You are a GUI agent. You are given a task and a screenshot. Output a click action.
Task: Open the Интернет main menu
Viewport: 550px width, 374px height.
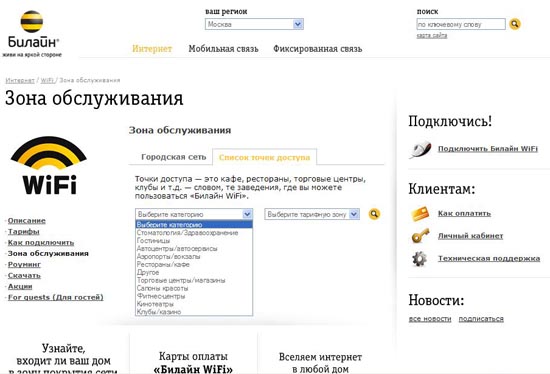(152, 49)
